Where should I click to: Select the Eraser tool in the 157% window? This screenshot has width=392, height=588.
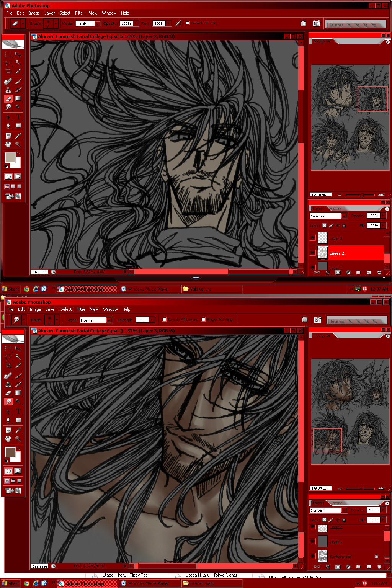8,393
